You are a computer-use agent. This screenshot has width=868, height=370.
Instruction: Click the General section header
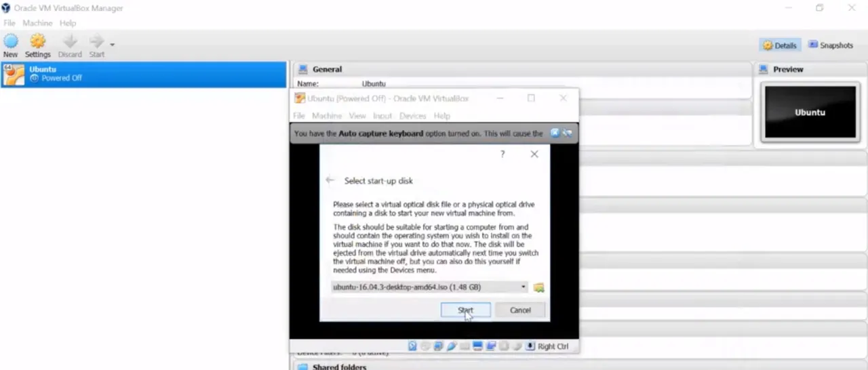coord(522,69)
